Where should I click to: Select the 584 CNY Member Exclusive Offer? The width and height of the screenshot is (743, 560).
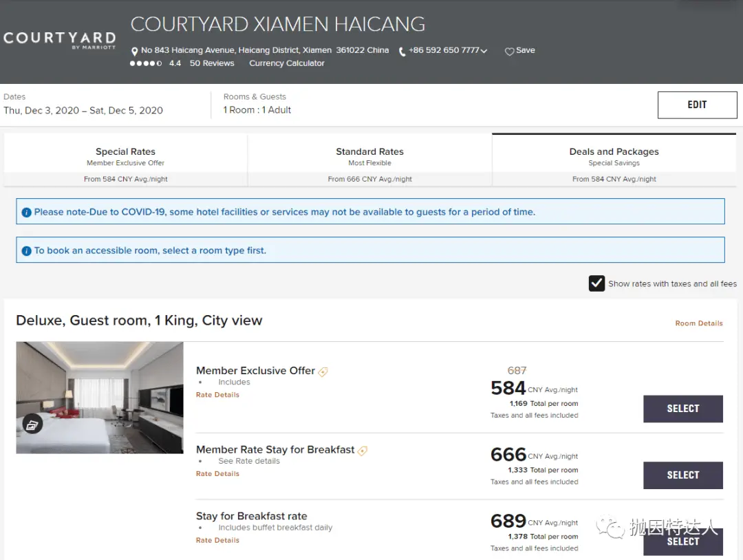[x=682, y=409]
